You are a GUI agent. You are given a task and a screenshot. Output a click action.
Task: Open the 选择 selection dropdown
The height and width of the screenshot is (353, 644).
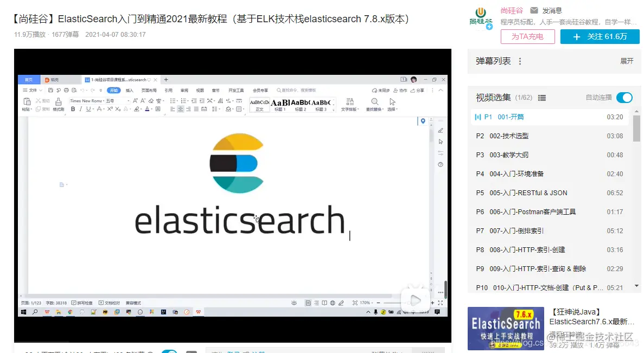pyautogui.click(x=392, y=104)
